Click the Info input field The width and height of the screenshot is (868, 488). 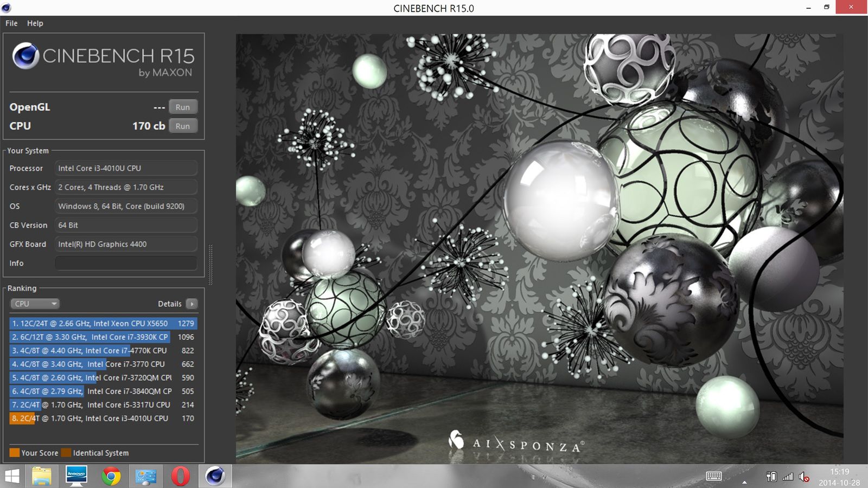[x=126, y=263]
